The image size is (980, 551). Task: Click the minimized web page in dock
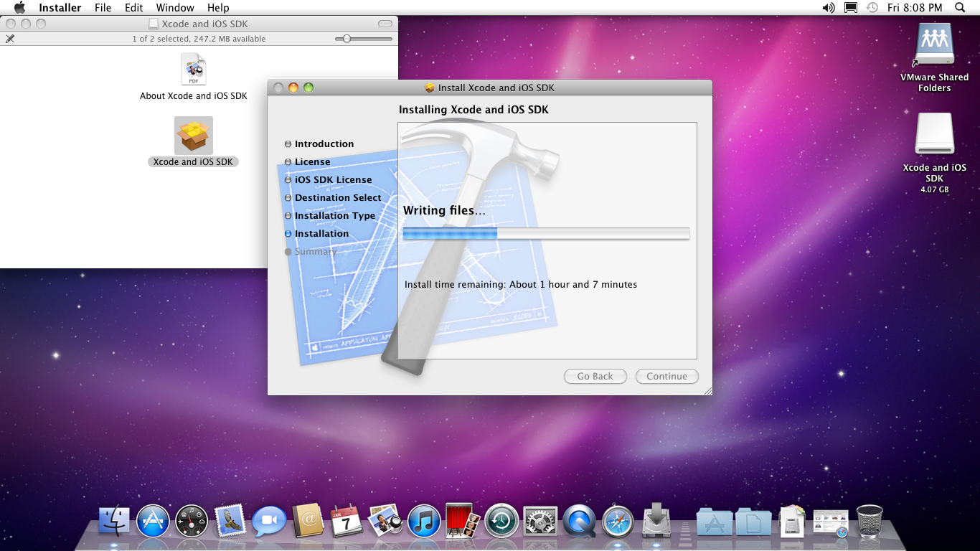click(831, 522)
